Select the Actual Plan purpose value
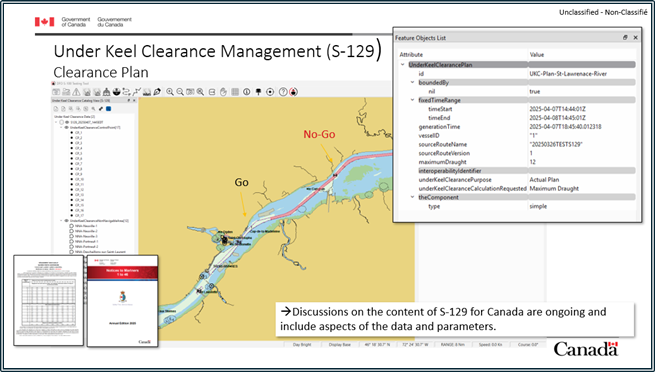The width and height of the screenshot is (655, 372). pos(544,180)
